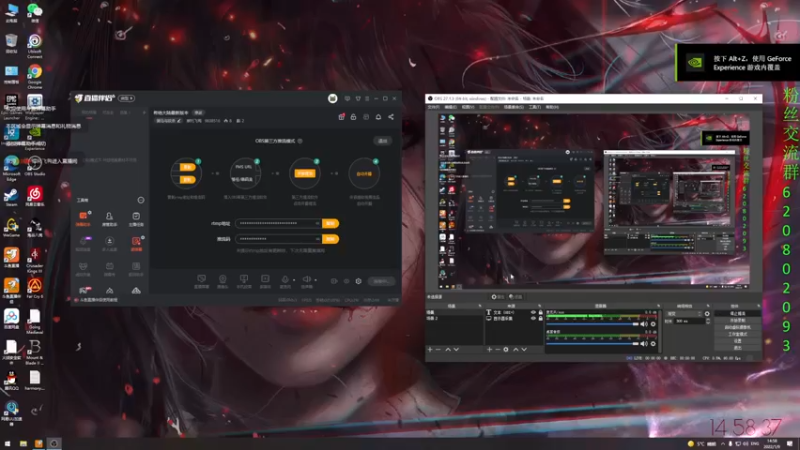Viewport: 800px width, 450px height.
Task: Select the person silhouette tool in the toolbox
Action: click(x=109, y=218)
